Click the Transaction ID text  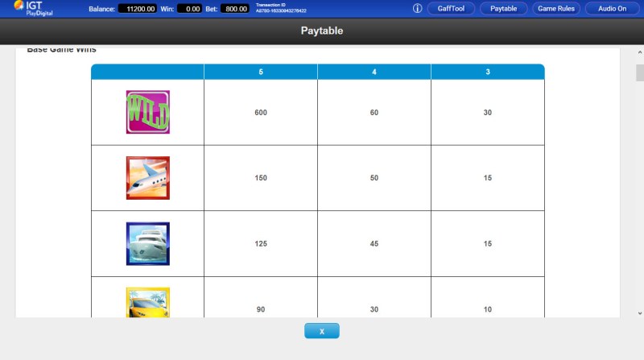pos(281,8)
